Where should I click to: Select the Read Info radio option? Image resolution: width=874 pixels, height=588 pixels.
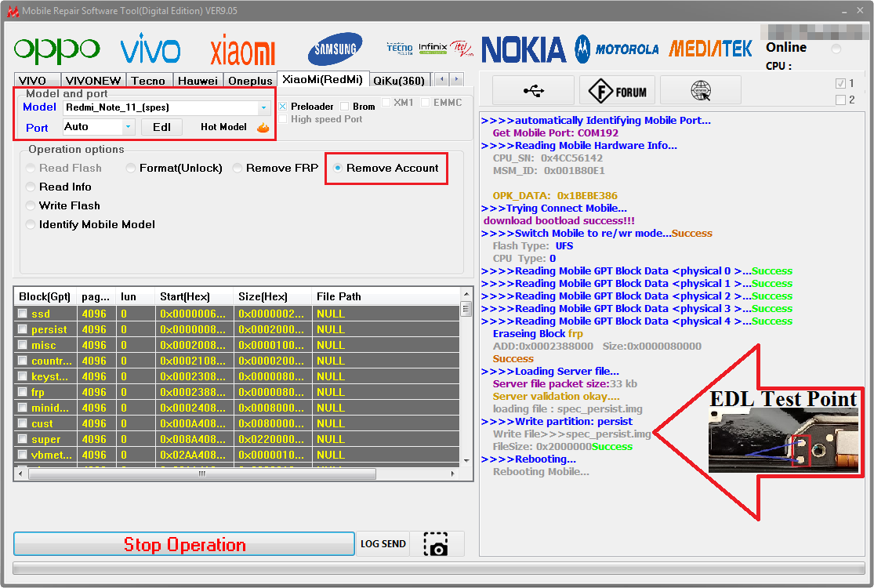[x=31, y=187]
